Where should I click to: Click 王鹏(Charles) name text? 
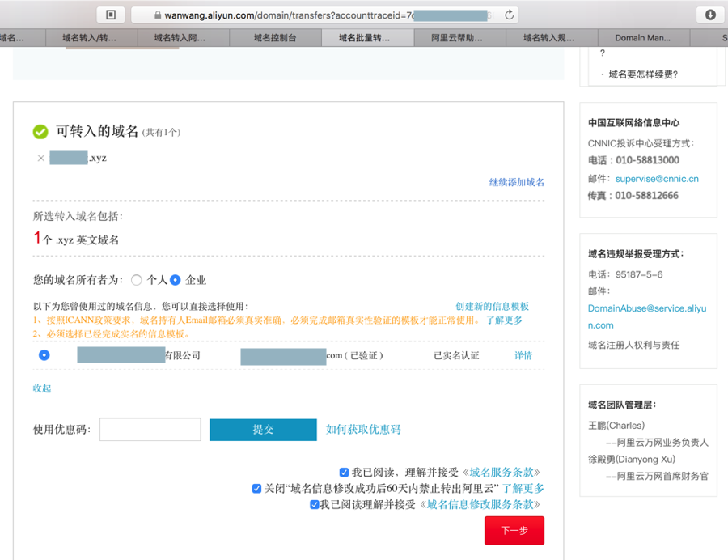pos(616,426)
